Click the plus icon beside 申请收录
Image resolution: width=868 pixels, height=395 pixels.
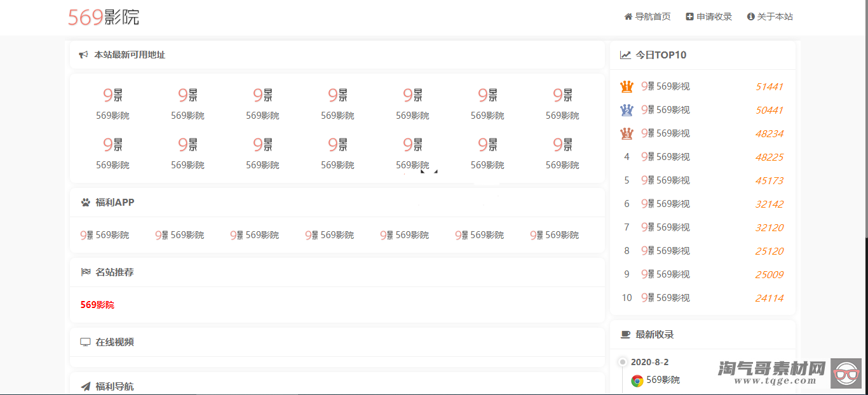[x=689, y=17]
